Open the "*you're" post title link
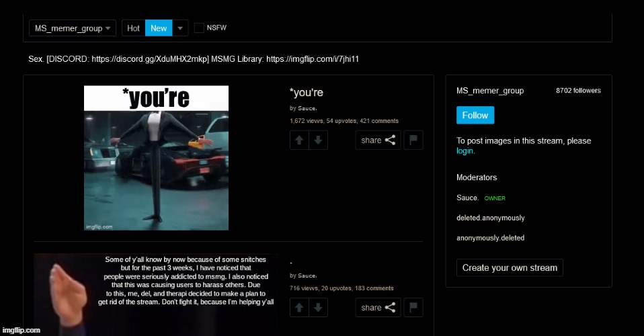Image resolution: width=644 pixels, height=336 pixels. pos(306,93)
